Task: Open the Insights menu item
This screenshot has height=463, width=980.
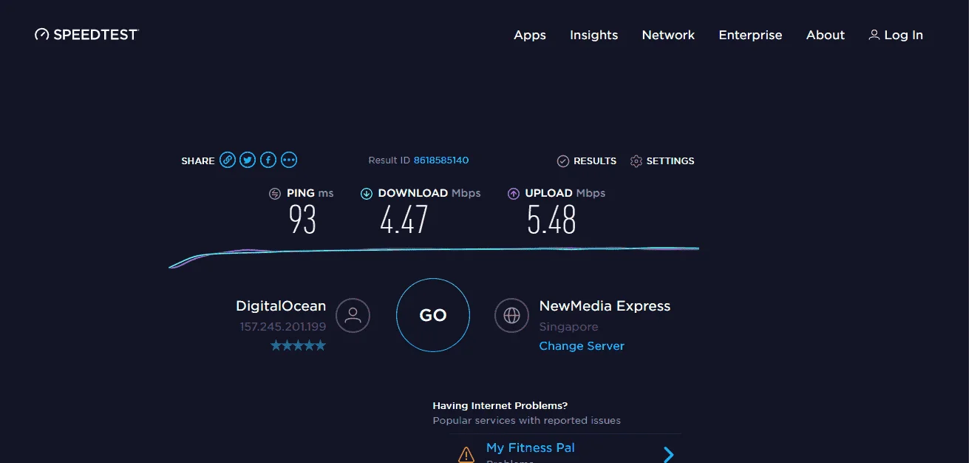Action: pyautogui.click(x=593, y=35)
